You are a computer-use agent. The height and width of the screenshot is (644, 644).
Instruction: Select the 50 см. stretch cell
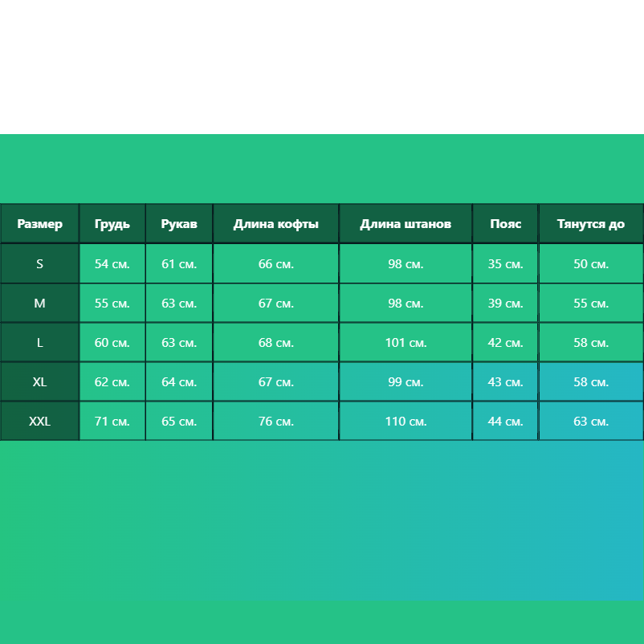coord(591,263)
